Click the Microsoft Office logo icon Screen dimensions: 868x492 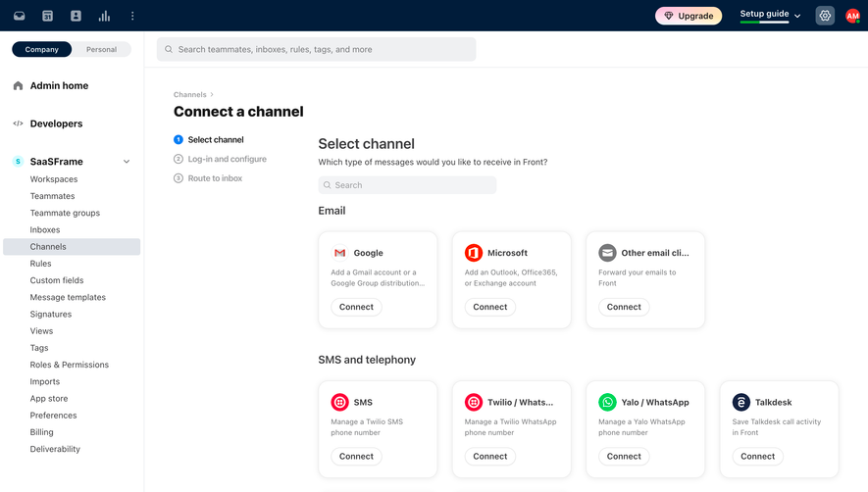click(474, 253)
